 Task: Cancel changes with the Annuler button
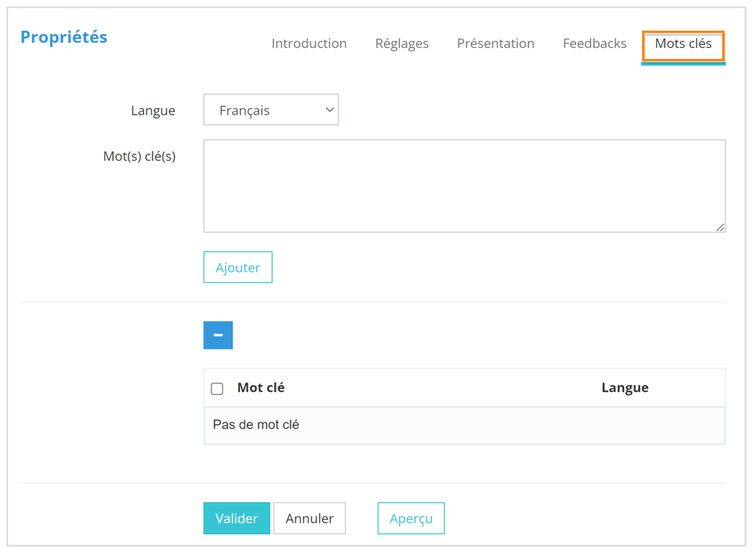pos(310,518)
